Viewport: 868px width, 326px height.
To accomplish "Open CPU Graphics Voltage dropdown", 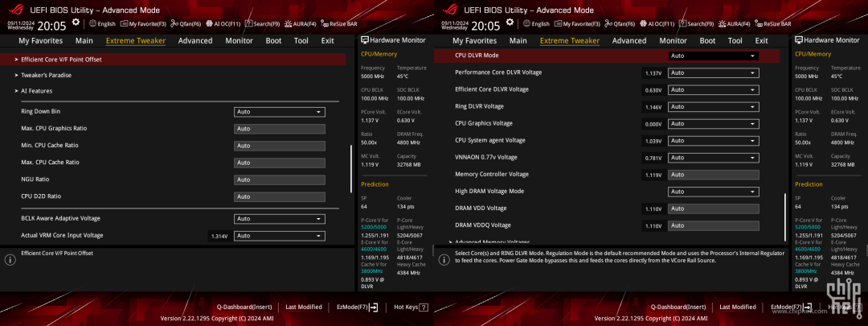I will pyautogui.click(x=714, y=124).
